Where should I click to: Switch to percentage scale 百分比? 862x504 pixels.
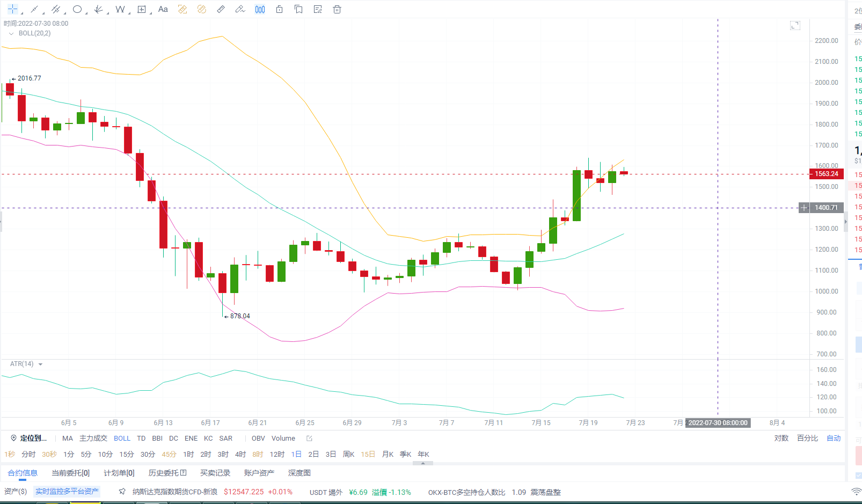[808, 438]
